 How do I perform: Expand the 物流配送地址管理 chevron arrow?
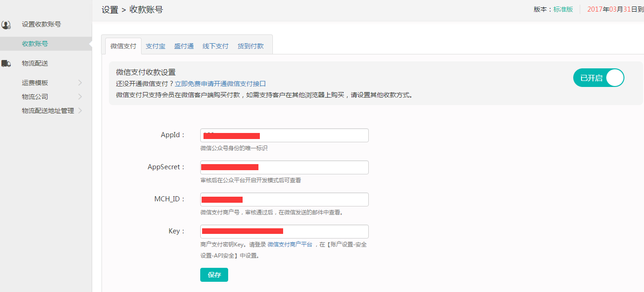click(x=80, y=111)
